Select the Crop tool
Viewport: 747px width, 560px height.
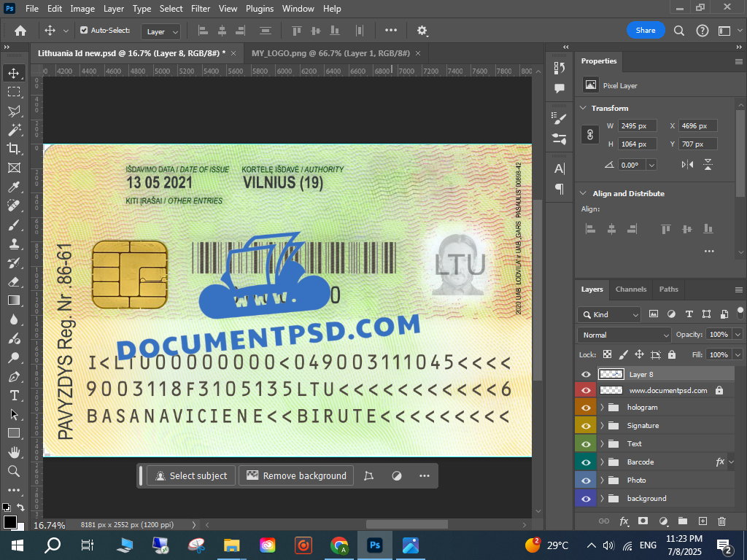click(14, 149)
